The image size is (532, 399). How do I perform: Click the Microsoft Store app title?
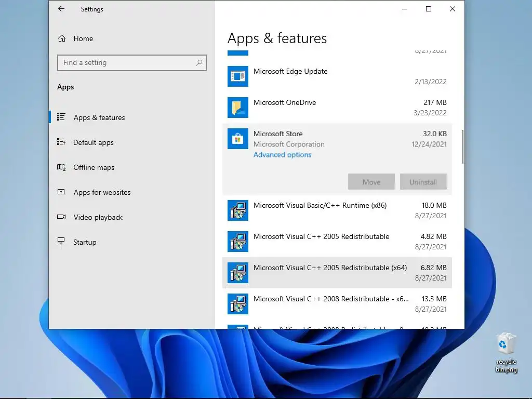coord(278,134)
